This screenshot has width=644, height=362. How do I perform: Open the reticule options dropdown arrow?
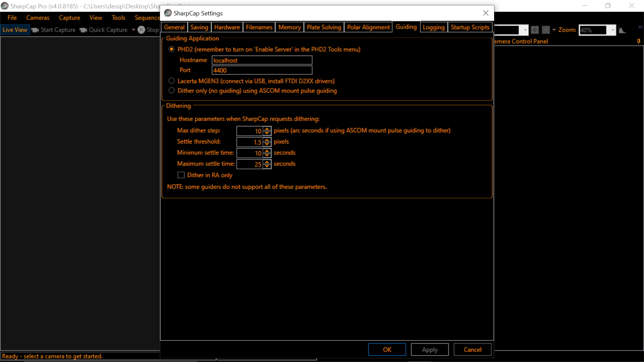click(x=554, y=30)
